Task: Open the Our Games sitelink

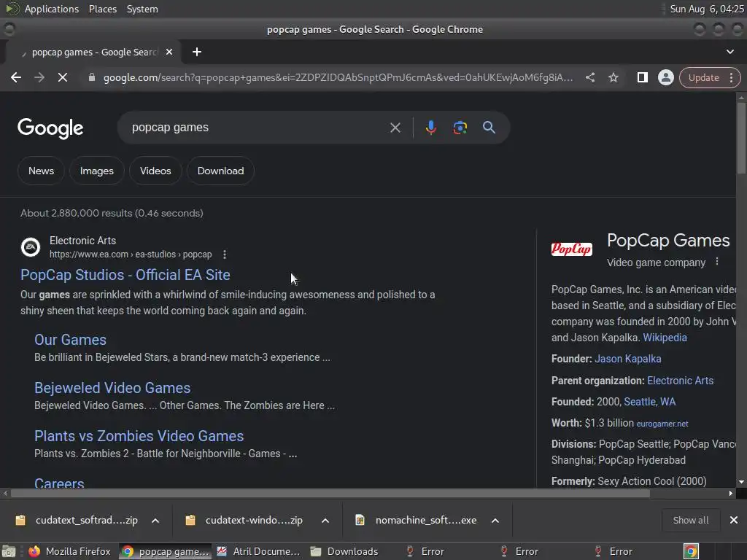Action: coord(71,340)
